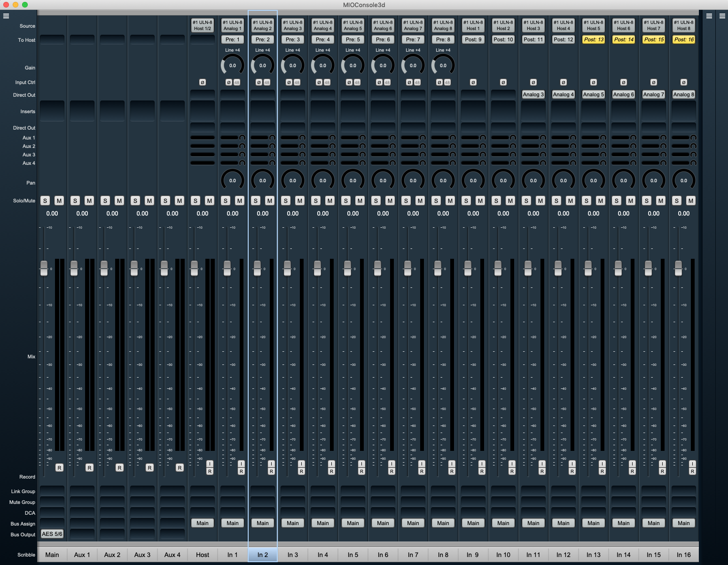Click Aux 2 send knob on In 12

(573, 146)
